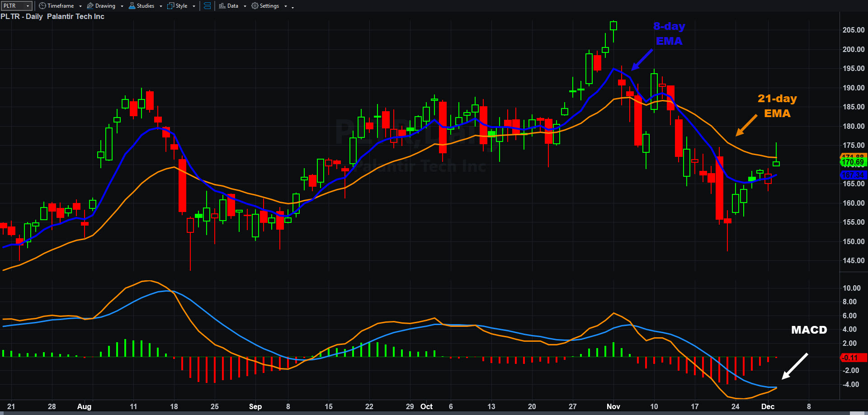This screenshot has height=415, width=868.
Task: Click the Data bar chart icon
Action: [x=222, y=6]
